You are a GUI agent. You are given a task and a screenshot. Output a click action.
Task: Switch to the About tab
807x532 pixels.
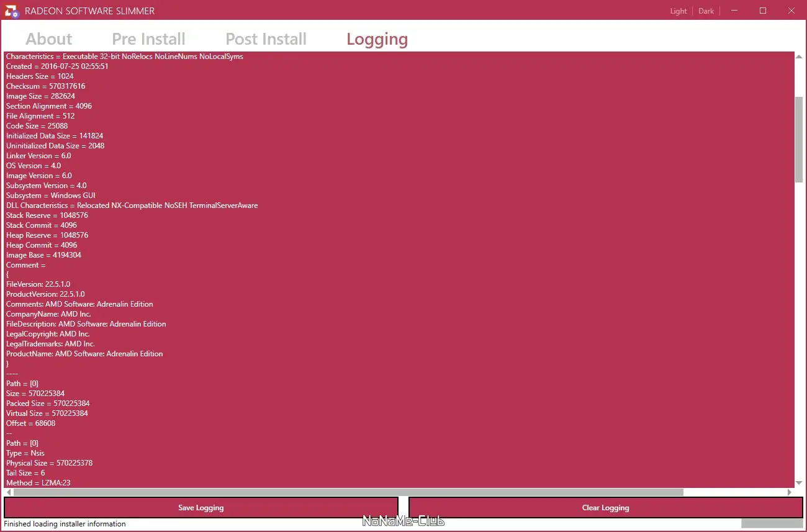(49, 39)
